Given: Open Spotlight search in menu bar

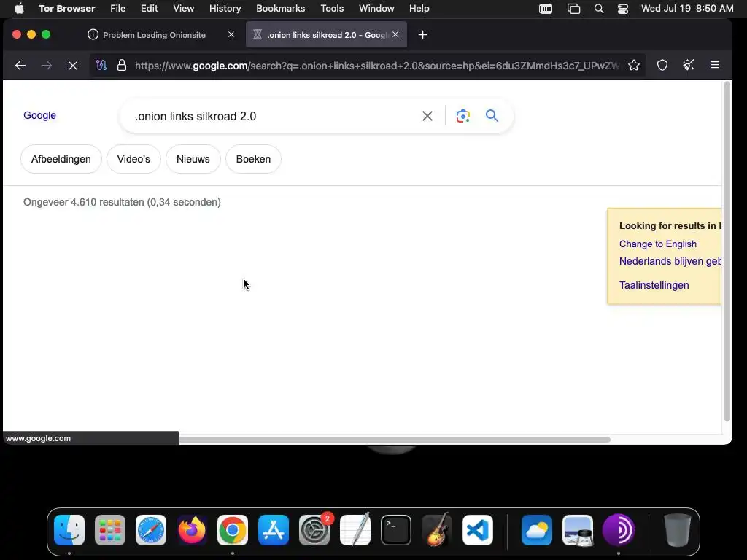Looking at the screenshot, I should [x=599, y=9].
